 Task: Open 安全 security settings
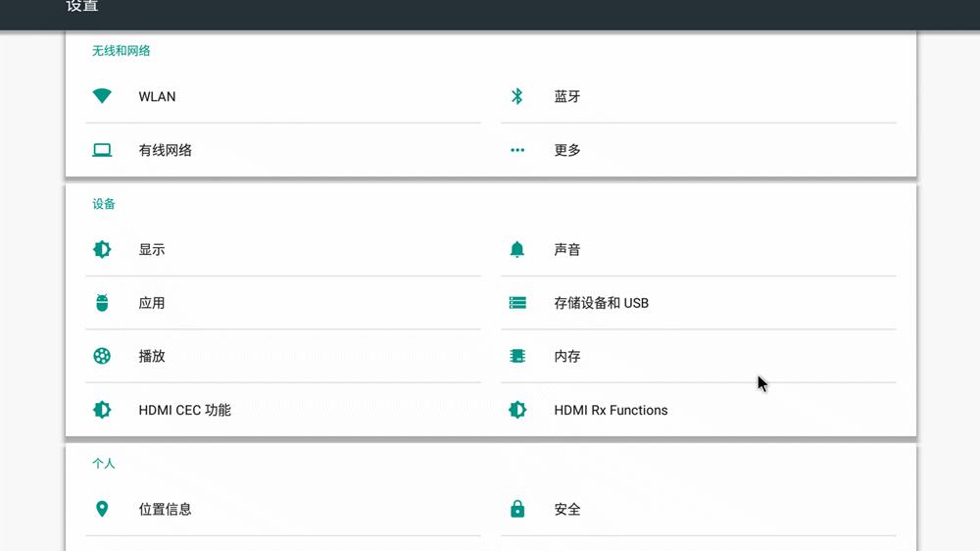coord(698,509)
